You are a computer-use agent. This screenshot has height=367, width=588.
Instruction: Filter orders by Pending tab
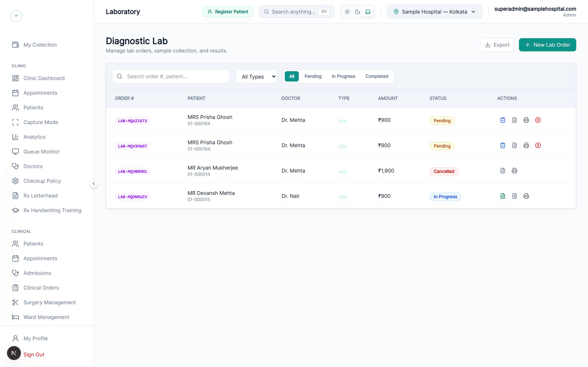pos(313,76)
